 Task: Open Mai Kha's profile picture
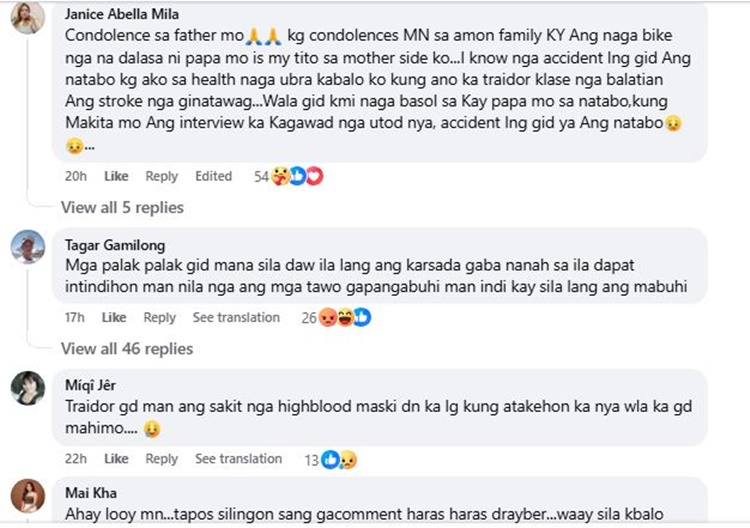[27, 497]
